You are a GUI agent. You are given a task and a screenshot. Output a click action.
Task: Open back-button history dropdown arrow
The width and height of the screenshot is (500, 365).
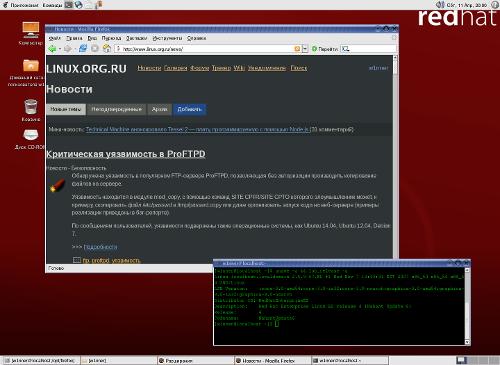click(x=59, y=49)
